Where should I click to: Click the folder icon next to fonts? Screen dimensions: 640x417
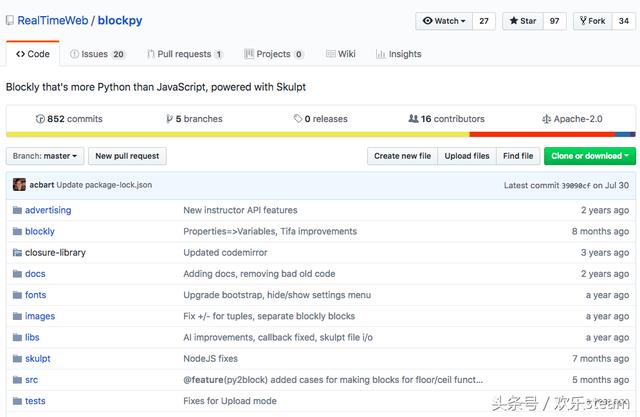pos(17,295)
